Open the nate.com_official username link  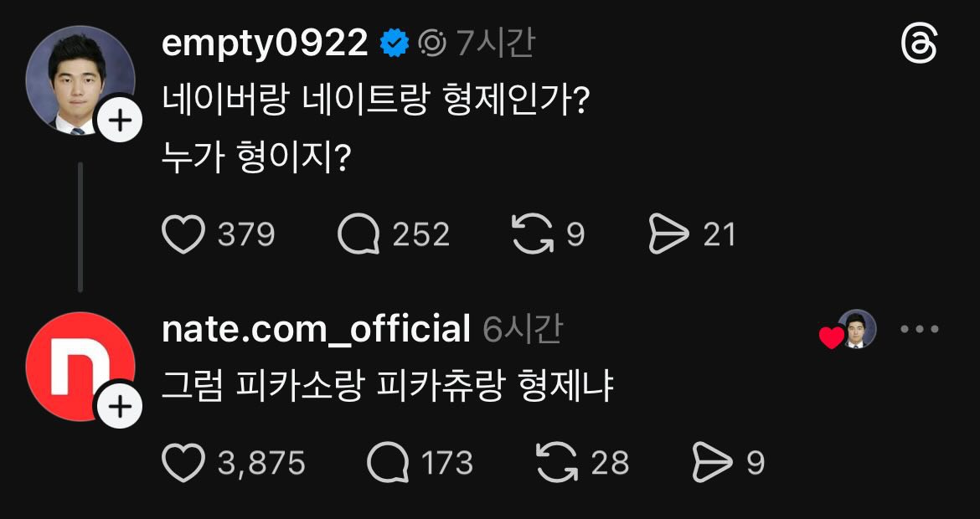(x=315, y=330)
